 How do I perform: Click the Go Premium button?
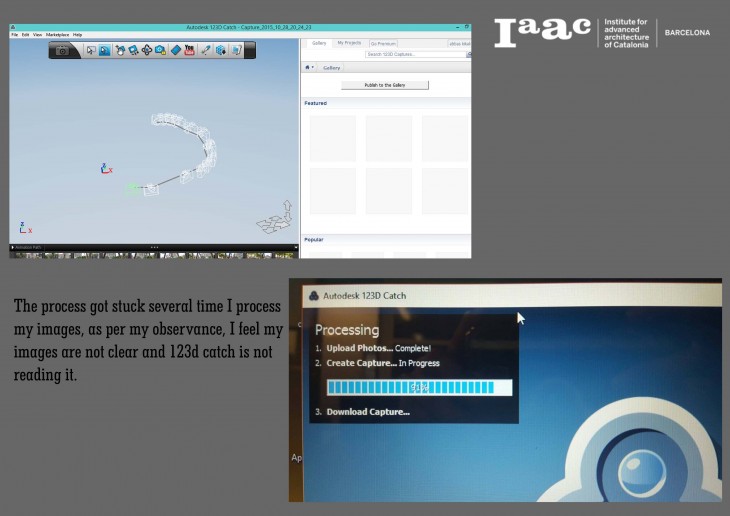click(382, 43)
